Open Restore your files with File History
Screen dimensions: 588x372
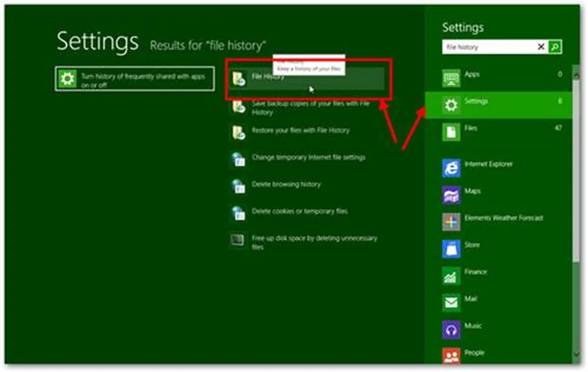pyautogui.click(x=307, y=132)
